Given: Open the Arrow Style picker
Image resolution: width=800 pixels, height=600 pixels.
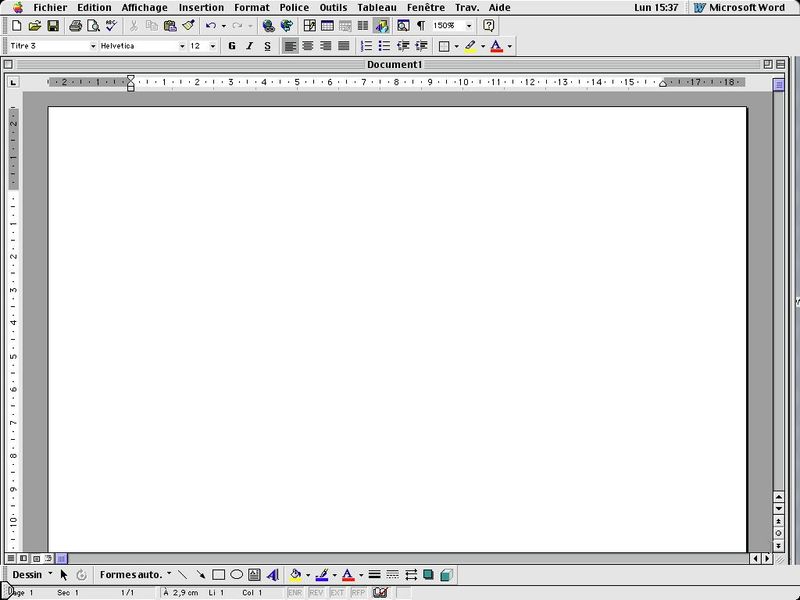Looking at the screenshot, I should [411, 575].
